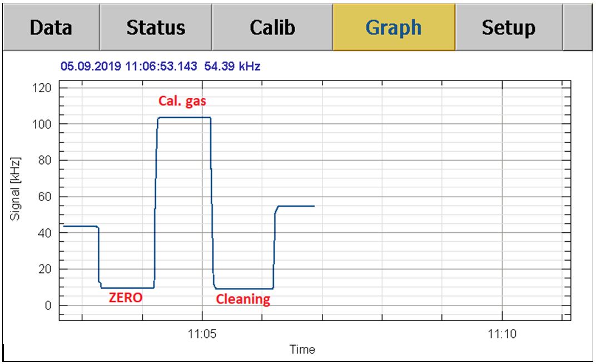This screenshot has width=596, height=364.
Task: Open the Calib tab
Action: pyautogui.click(x=272, y=28)
